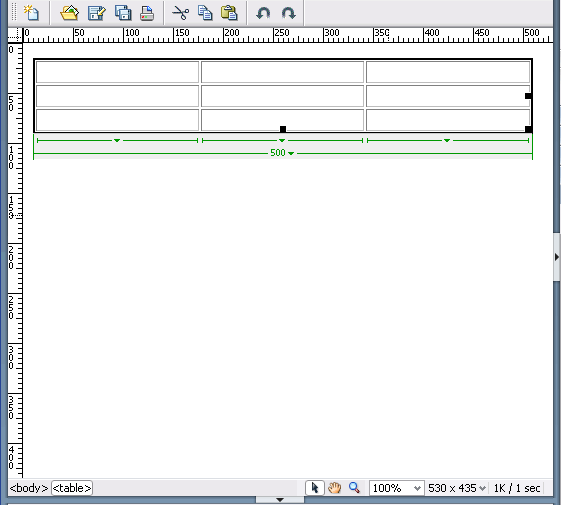561x505 pixels.
Task: Click the table's bottom center resize handle
Action: click(283, 129)
